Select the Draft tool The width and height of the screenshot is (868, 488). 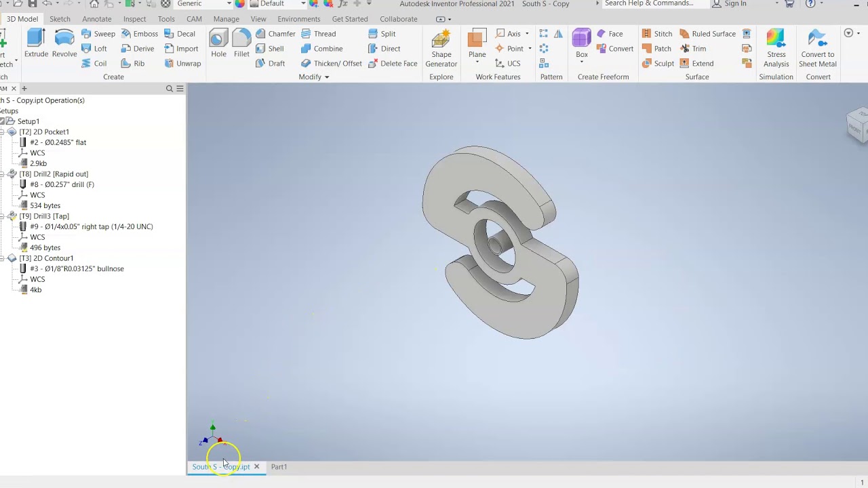click(270, 64)
